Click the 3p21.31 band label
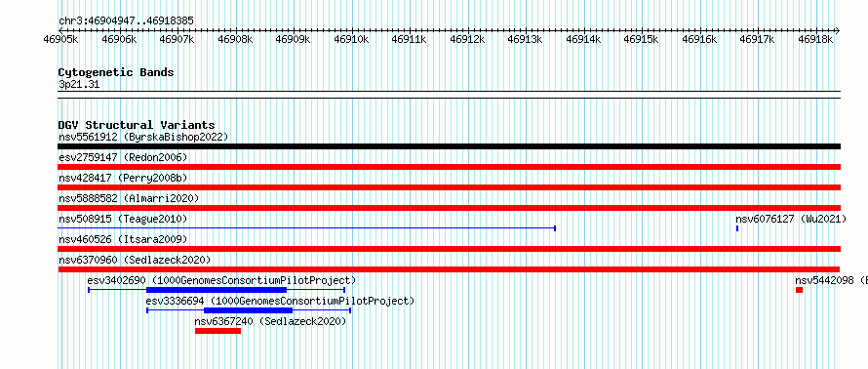868x369 pixels. (79, 84)
